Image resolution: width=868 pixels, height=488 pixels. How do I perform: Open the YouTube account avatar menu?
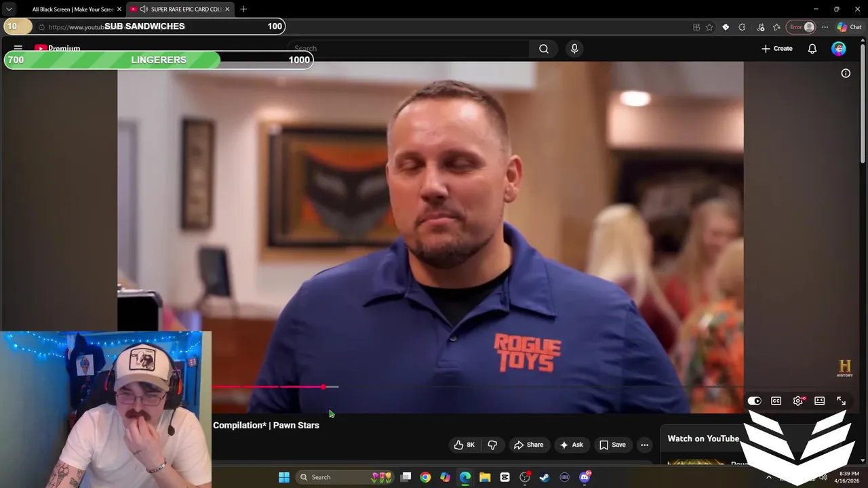click(839, 49)
